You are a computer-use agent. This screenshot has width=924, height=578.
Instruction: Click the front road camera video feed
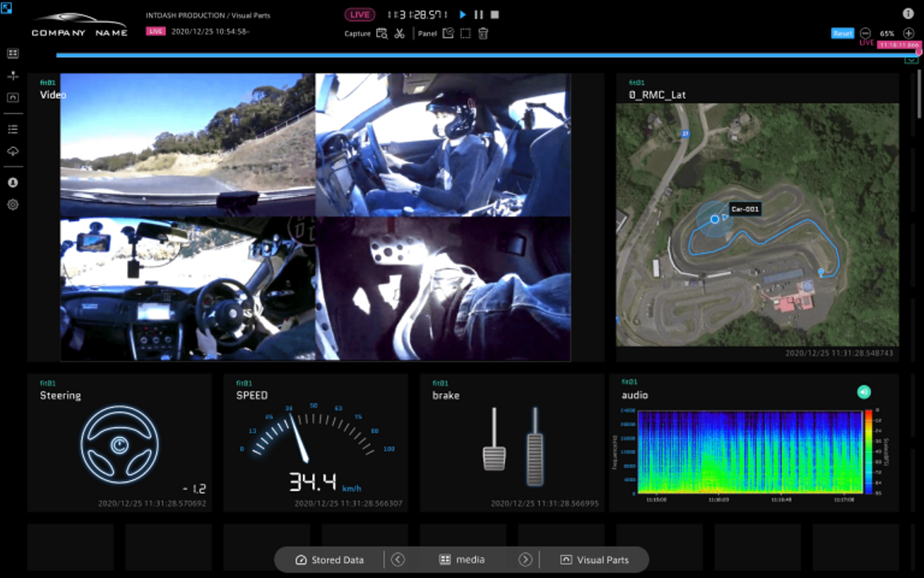(x=187, y=144)
